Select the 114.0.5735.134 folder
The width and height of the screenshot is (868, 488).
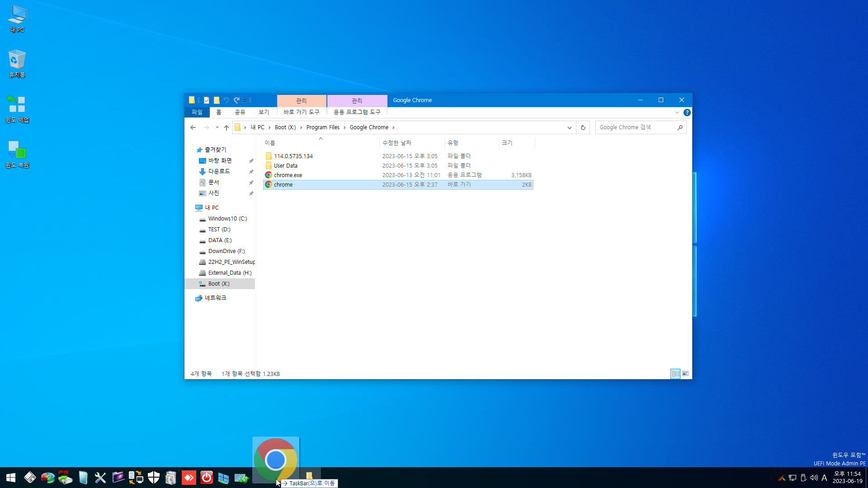tap(398, 156)
